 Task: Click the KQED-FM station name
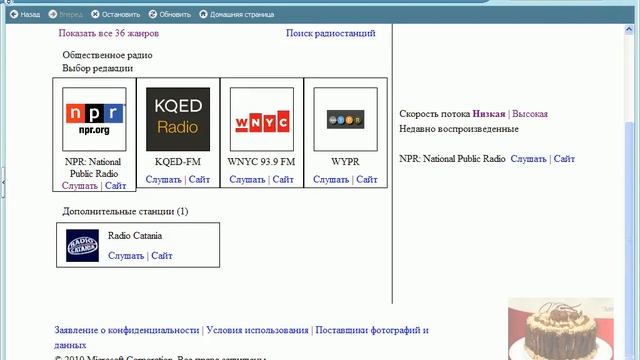coord(178,162)
